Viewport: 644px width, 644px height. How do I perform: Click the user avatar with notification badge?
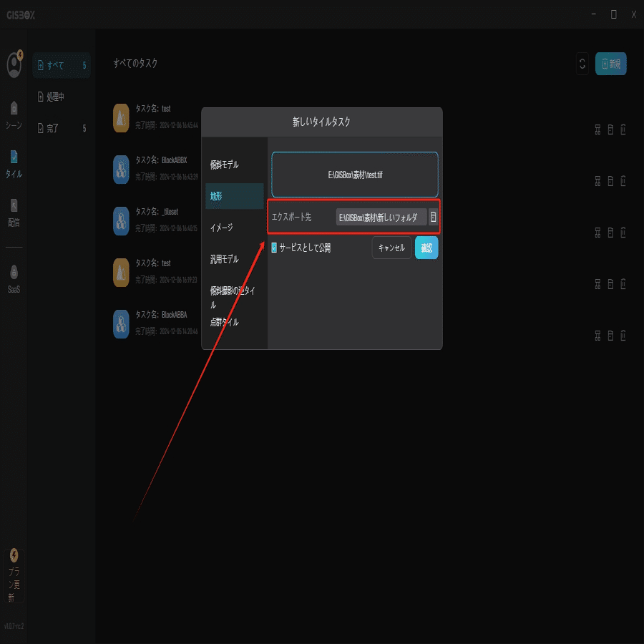[13, 64]
